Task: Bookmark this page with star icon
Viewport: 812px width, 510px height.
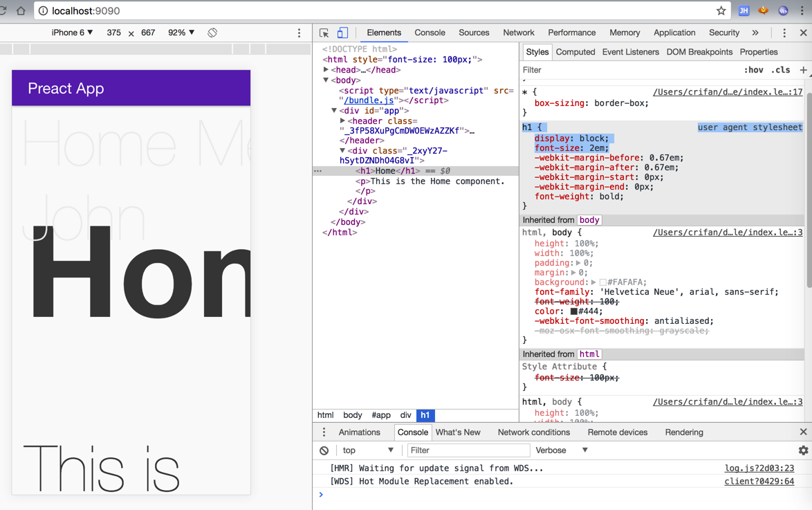Action: pos(721,10)
